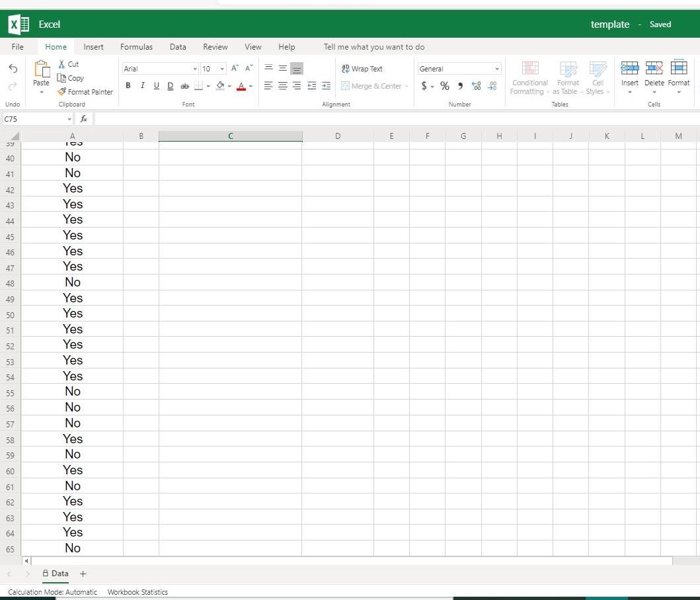Align text to top
This screenshot has height=600, width=700.
[268, 68]
